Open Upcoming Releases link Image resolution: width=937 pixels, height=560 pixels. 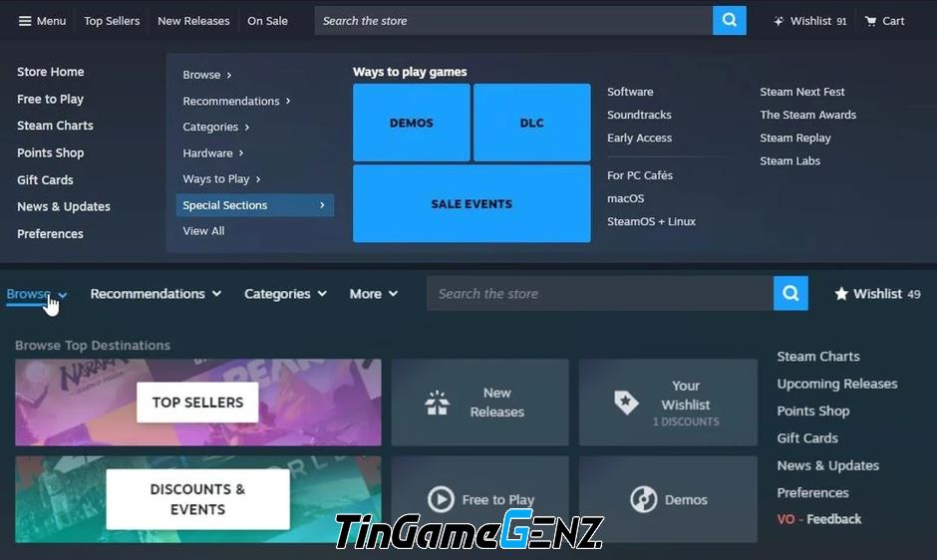[837, 384]
